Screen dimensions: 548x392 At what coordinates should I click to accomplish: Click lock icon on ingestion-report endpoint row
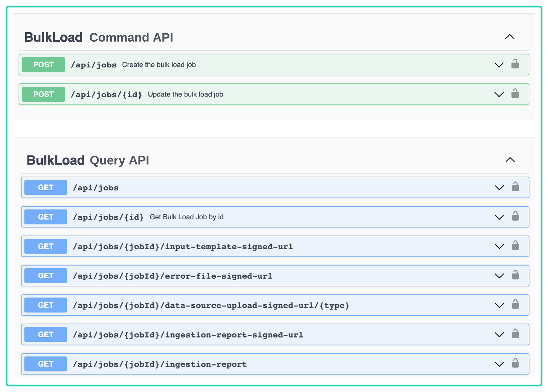tap(515, 363)
